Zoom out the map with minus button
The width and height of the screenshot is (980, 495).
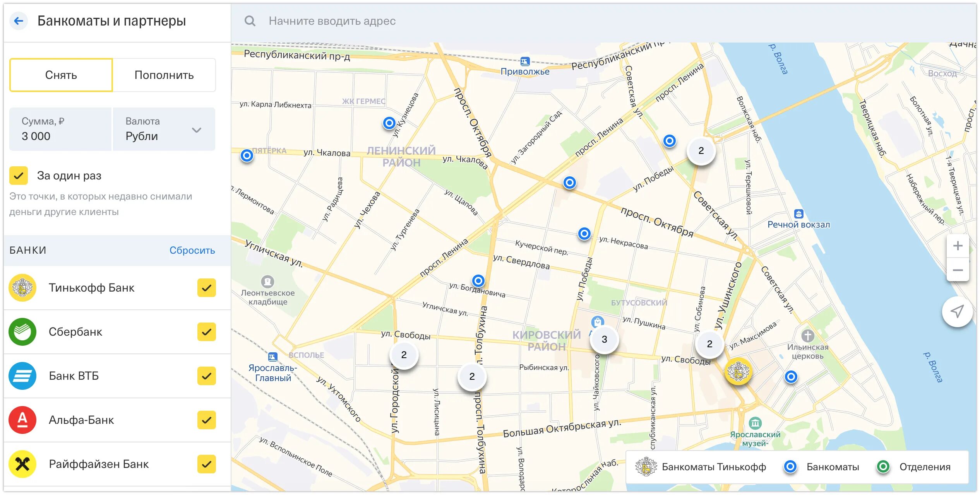point(958,270)
